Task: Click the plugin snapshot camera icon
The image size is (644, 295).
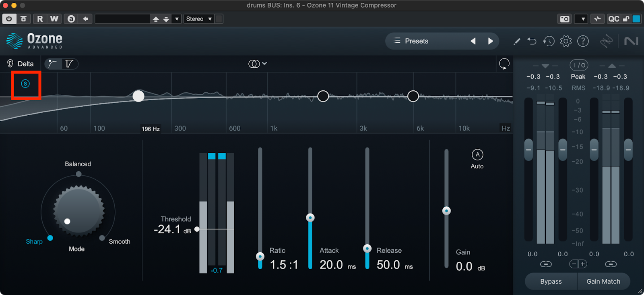Action: click(565, 19)
